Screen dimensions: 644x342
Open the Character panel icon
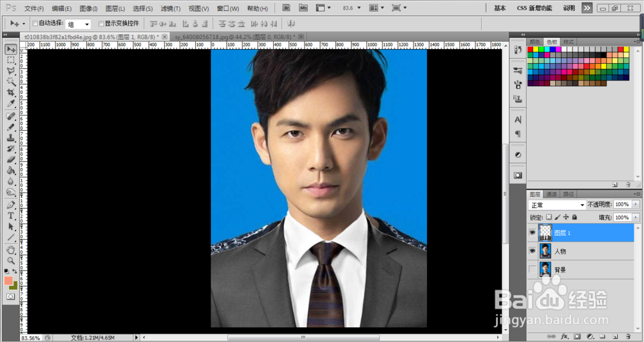(518, 119)
